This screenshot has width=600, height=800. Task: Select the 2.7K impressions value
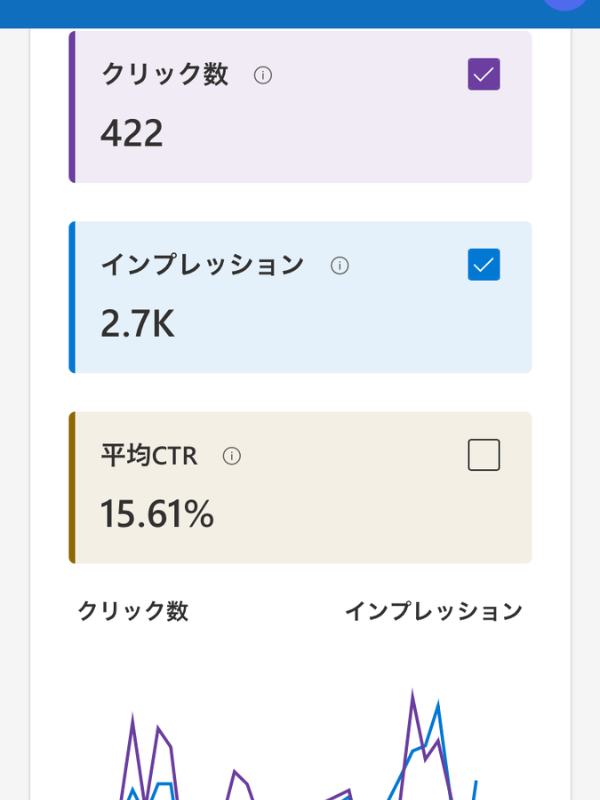[x=137, y=323]
